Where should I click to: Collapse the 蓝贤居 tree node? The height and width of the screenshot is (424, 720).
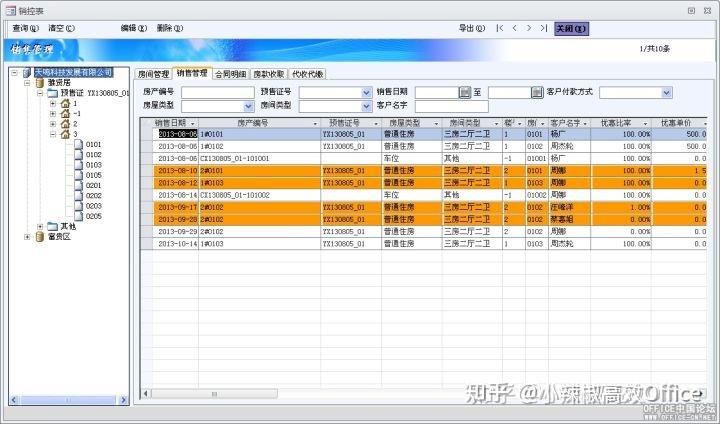27,83
